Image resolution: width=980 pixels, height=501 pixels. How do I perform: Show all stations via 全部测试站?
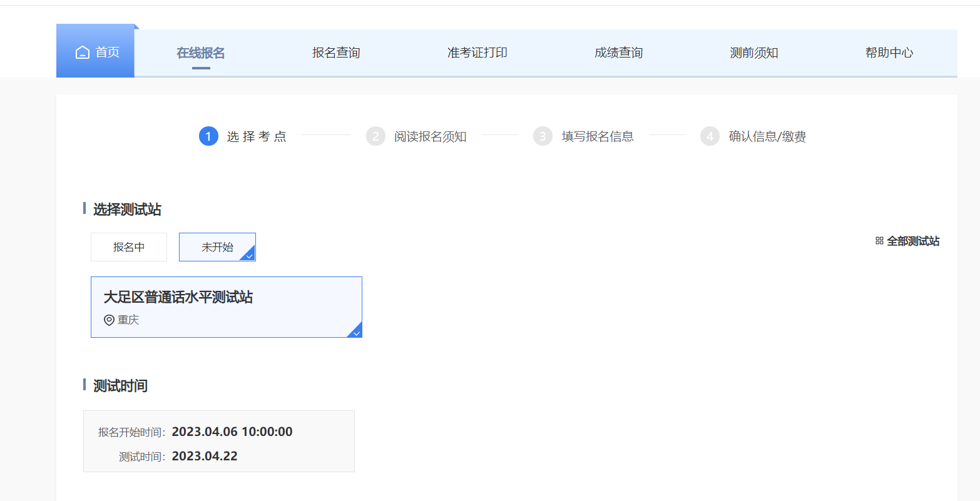(913, 241)
